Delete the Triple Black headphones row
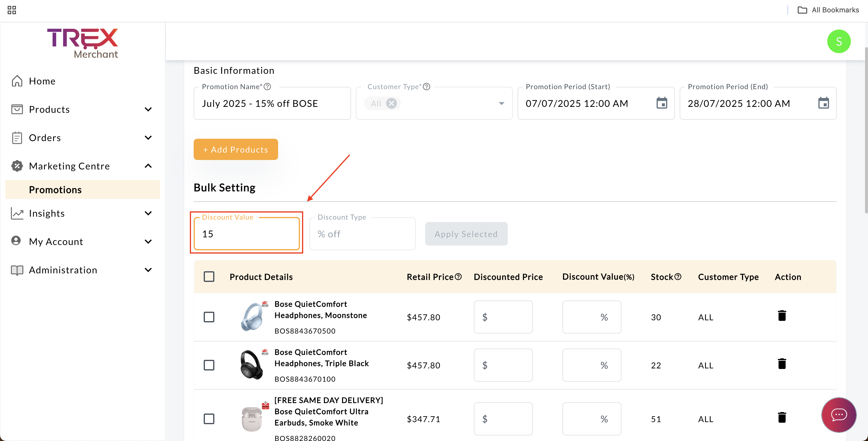The height and width of the screenshot is (441, 868). [782, 363]
